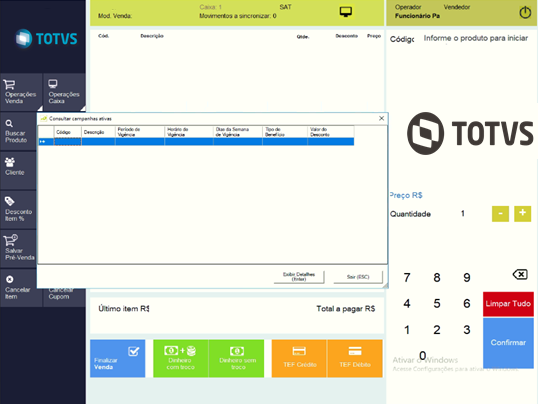Open Operações Caixa menu in sidebar
This screenshot has width=538, height=404.
(64, 92)
